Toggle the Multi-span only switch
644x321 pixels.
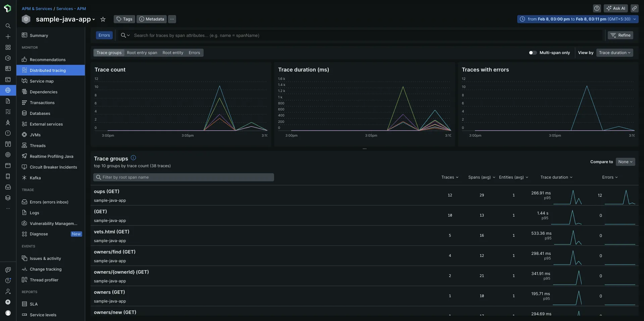[x=533, y=53]
